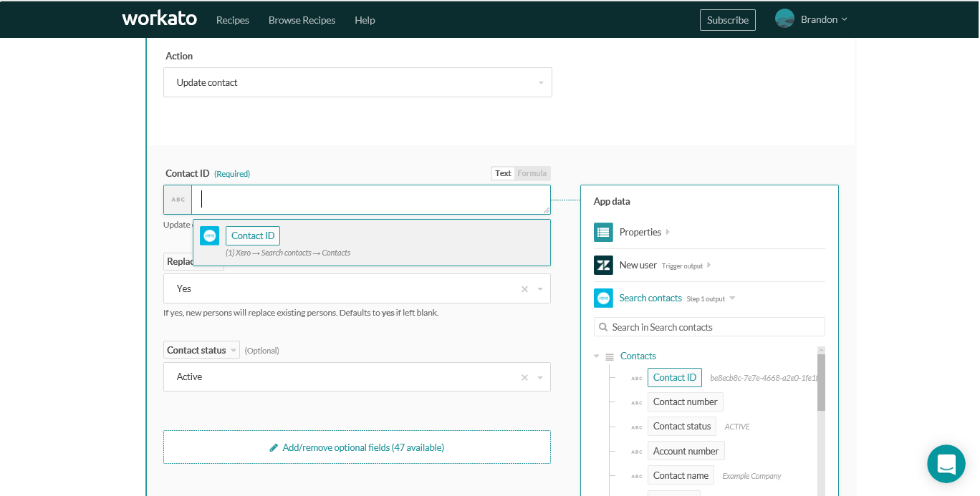Click the Properties list icon in App data
This screenshot has height=496, width=980.
pos(603,232)
